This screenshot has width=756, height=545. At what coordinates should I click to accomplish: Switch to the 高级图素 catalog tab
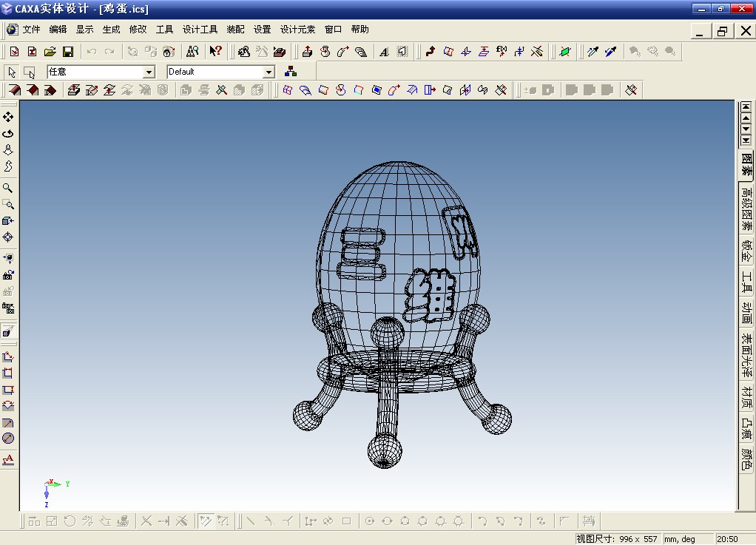click(x=746, y=209)
